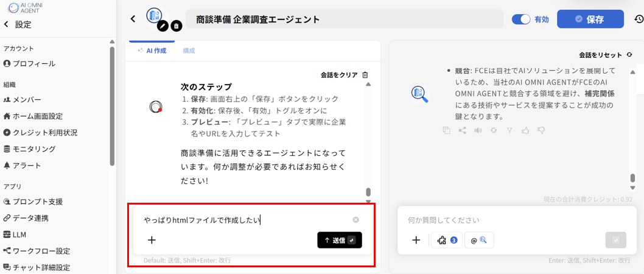The width and height of the screenshot is (644, 274).
Task: Open version history clock icon
Action: tap(639, 19)
